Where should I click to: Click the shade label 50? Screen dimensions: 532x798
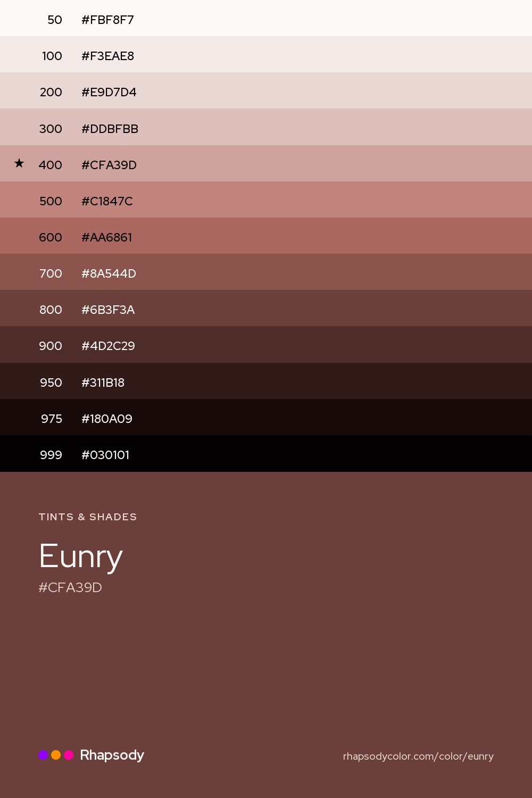55,20
